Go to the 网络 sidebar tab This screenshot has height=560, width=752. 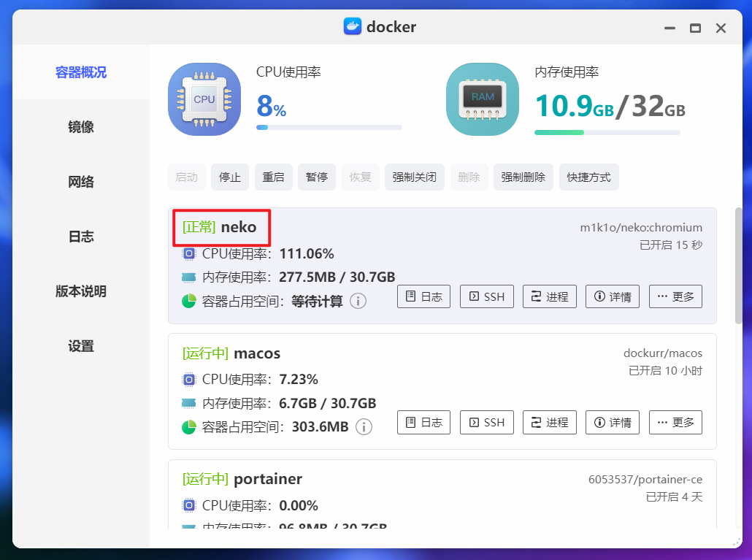pyautogui.click(x=80, y=182)
